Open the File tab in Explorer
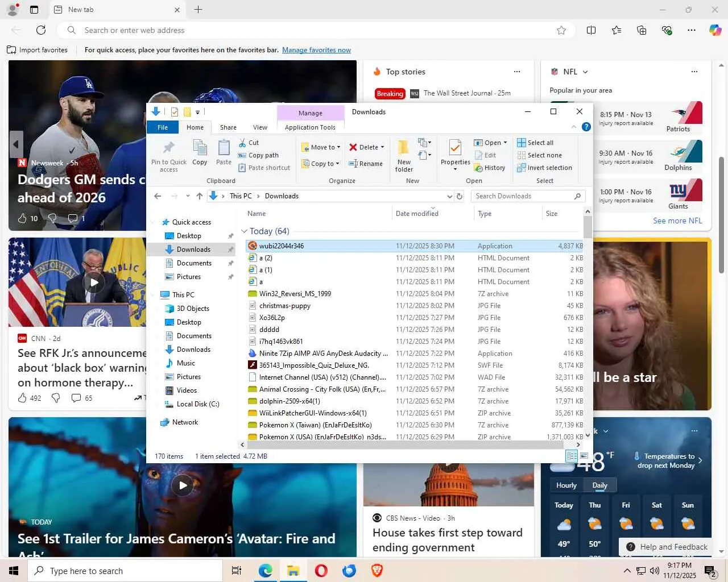This screenshot has height=582, width=728. [x=163, y=127]
